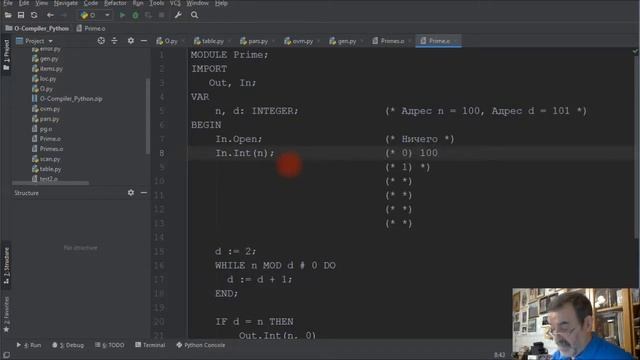Open the Edit menu
640x360 pixels.
point(24,3)
